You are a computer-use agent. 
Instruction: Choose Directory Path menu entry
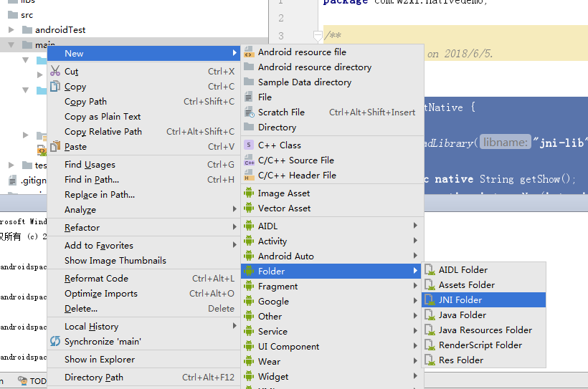point(143,378)
